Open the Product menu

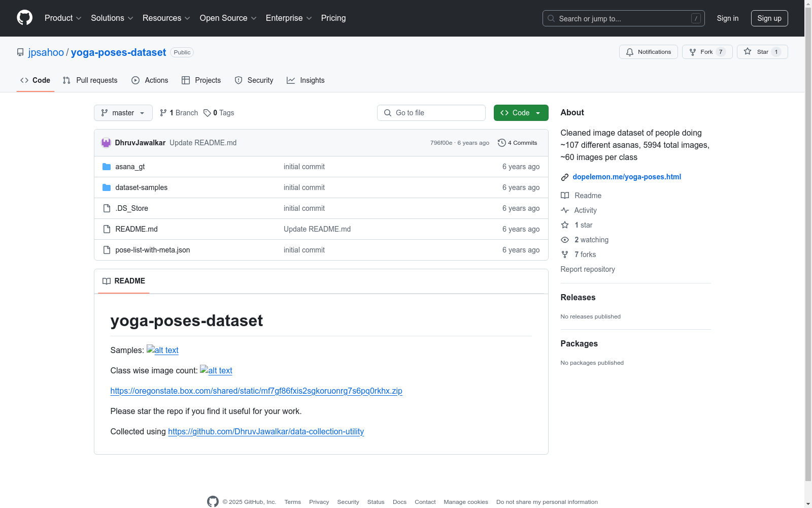point(63,18)
